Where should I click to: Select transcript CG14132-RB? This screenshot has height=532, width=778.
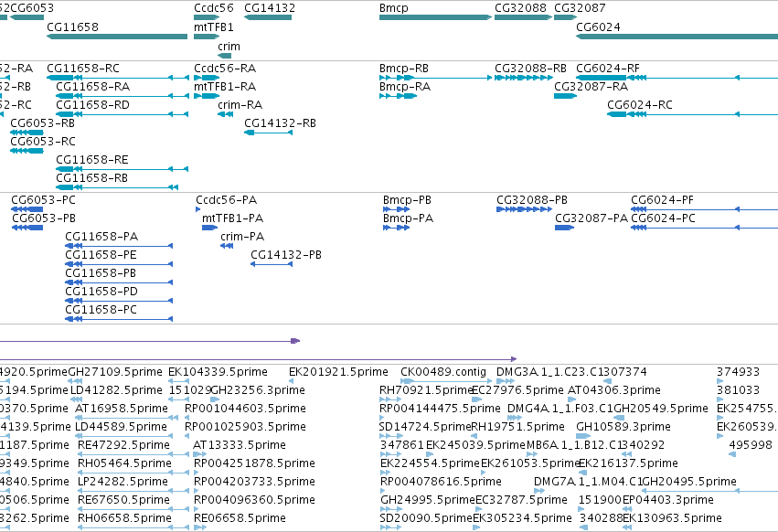click(269, 132)
